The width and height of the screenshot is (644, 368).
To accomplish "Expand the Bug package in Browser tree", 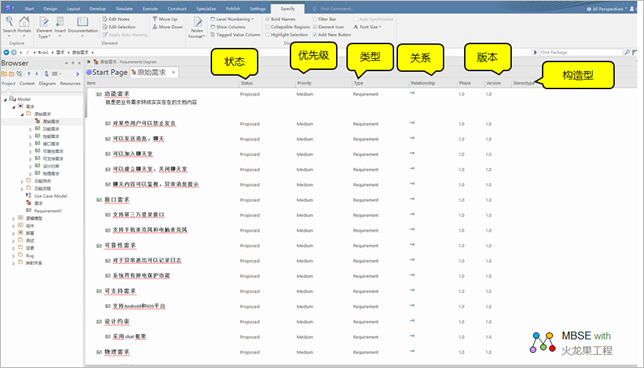I will coord(13,255).
